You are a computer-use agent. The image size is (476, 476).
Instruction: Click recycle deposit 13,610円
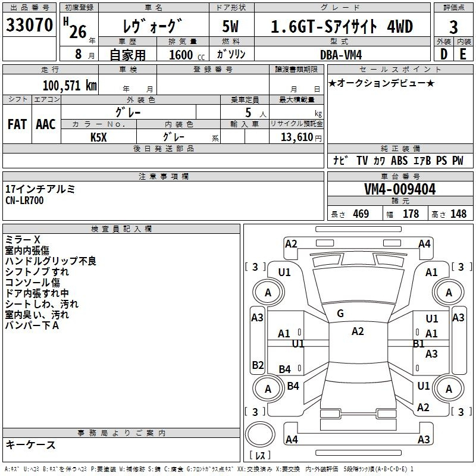coord(301,137)
